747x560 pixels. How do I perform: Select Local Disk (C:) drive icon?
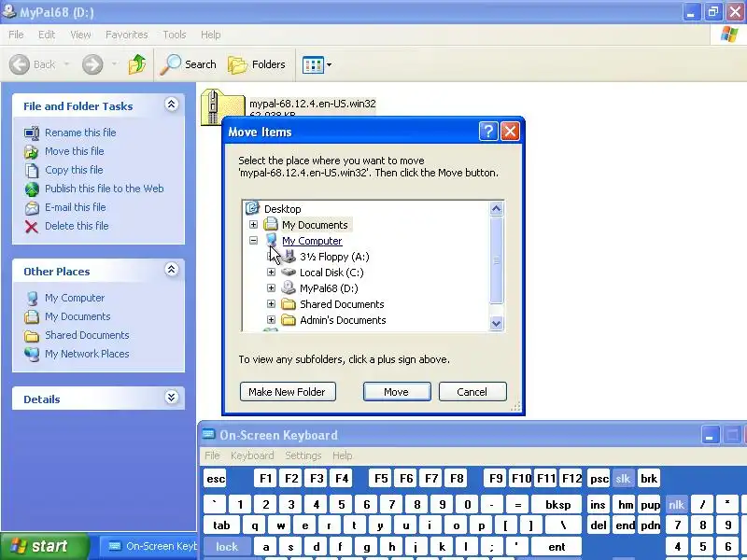pos(289,272)
